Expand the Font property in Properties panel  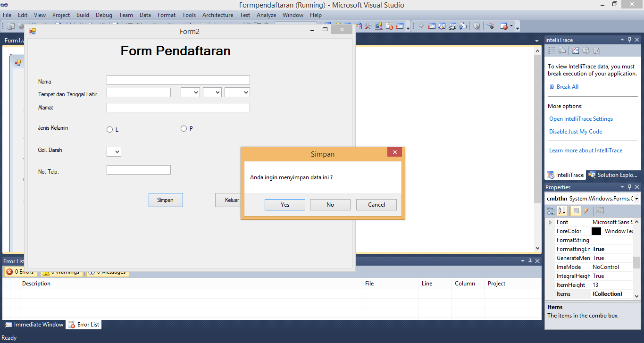click(550, 222)
